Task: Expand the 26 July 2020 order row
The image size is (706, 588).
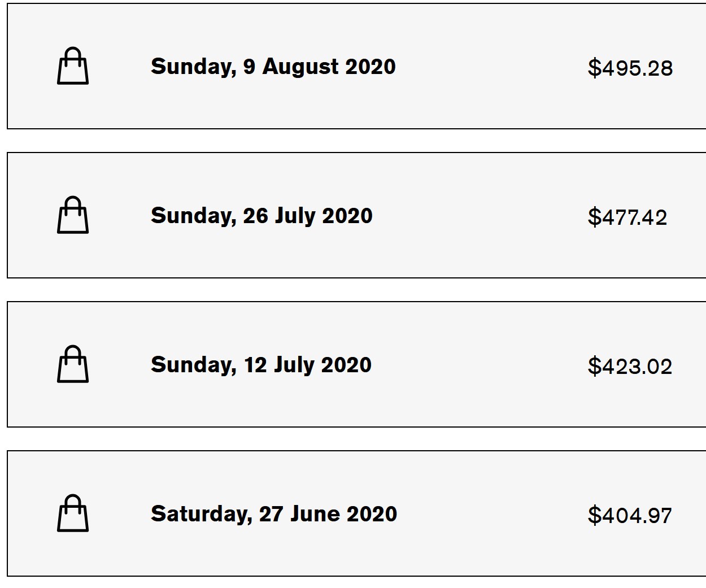Action: coord(356,215)
